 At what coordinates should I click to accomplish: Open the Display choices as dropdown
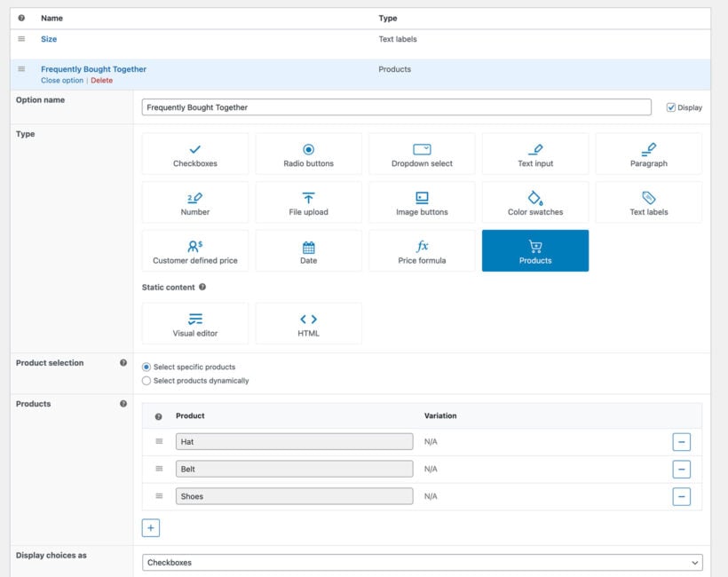pos(422,562)
